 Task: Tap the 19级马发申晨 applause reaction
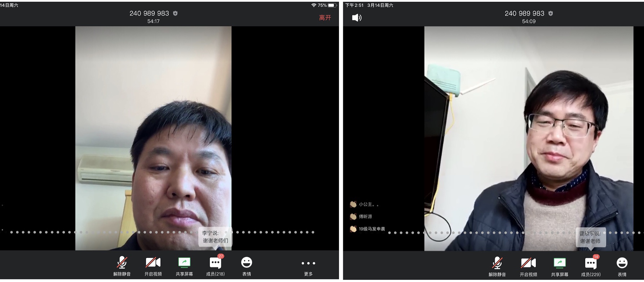(368, 229)
